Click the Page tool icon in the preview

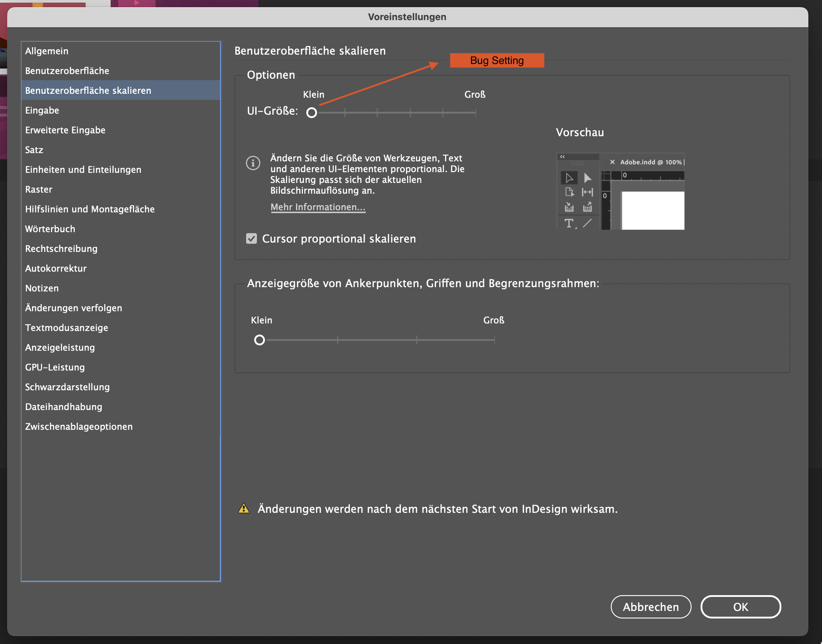pyautogui.click(x=570, y=192)
